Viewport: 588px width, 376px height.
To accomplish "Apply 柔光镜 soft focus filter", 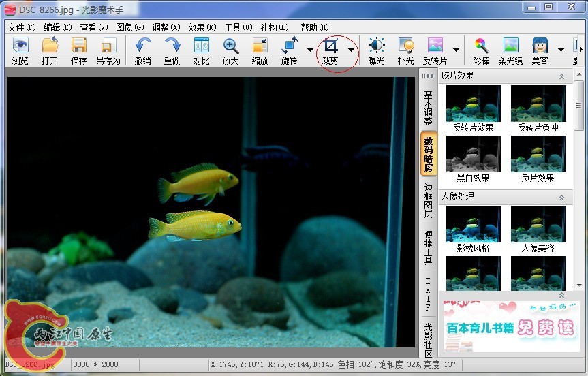I will pyautogui.click(x=510, y=51).
